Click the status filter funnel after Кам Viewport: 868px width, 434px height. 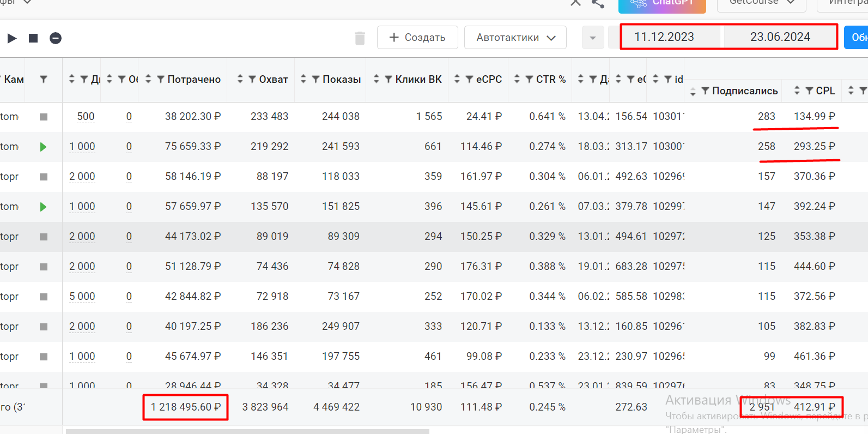coord(44,80)
